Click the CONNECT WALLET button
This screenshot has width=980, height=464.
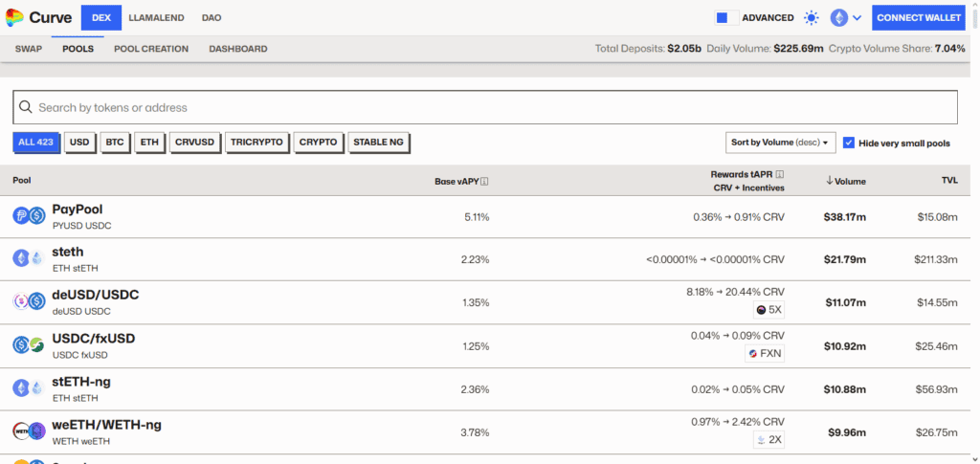[919, 18]
